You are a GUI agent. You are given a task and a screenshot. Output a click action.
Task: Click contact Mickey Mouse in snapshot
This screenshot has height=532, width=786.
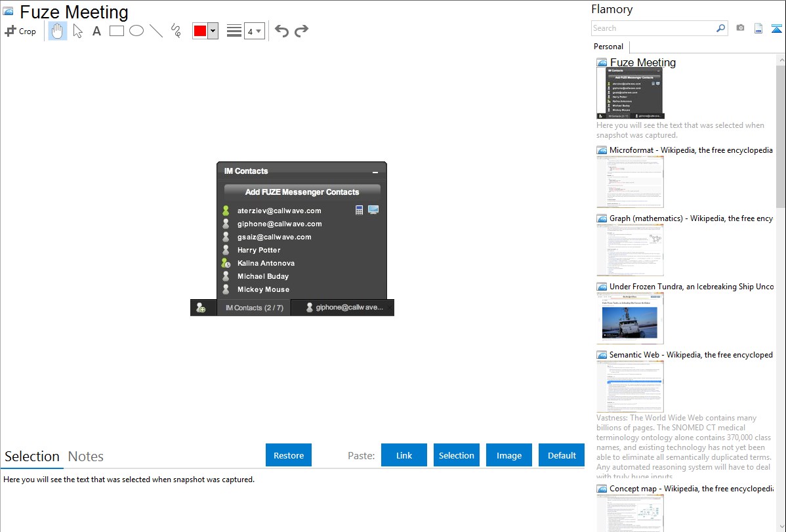click(x=263, y=289)
